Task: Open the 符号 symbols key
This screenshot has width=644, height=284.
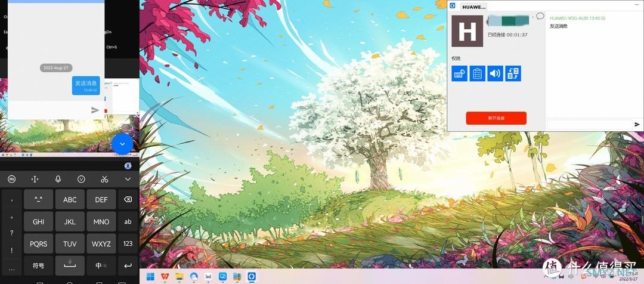Action: click(x=38, y=266)
